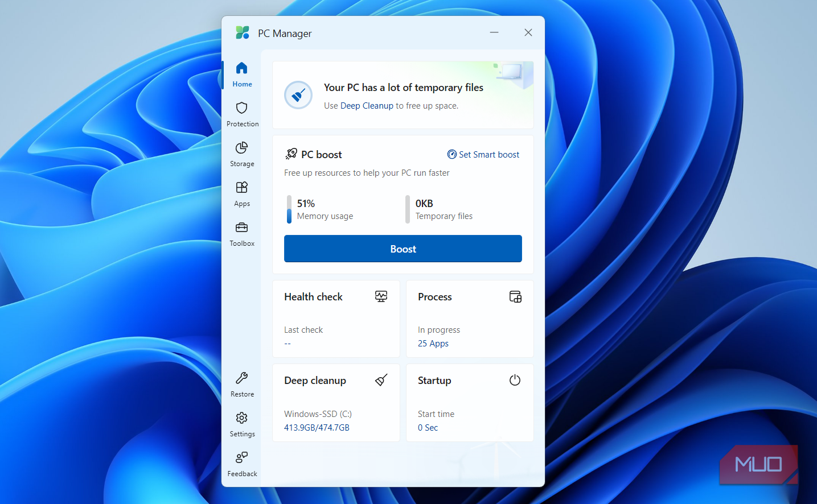Click the PC Manager logo icon
Screen dimensions: 817x504
point(243,32)
